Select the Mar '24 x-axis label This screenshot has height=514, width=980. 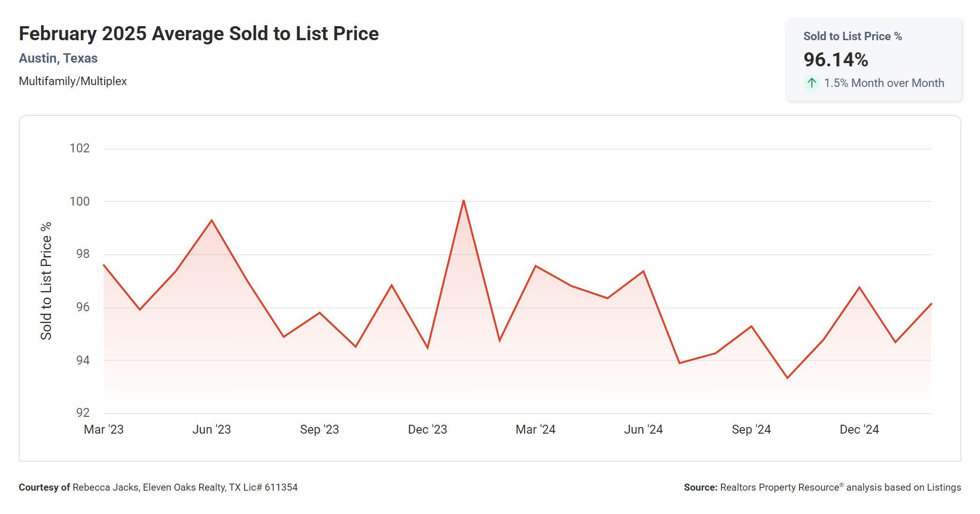pyautogui.click(x=535, y=429)
